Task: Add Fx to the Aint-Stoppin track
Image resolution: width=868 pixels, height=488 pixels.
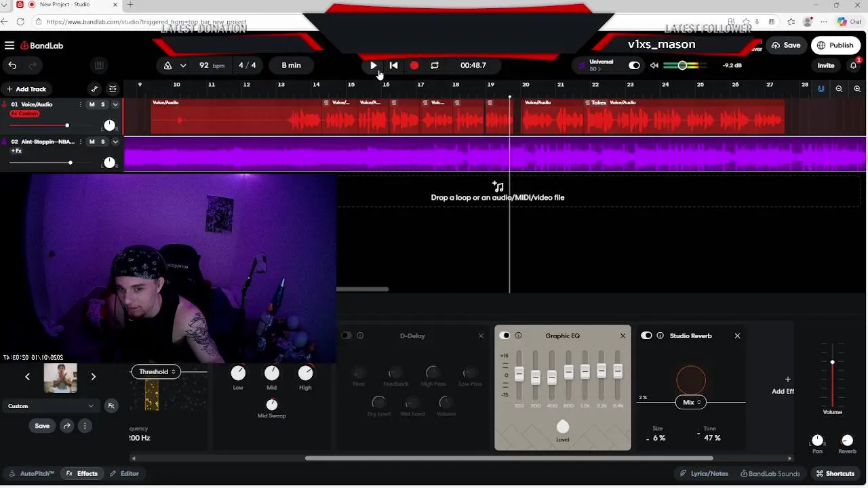Action: point(16,150)
